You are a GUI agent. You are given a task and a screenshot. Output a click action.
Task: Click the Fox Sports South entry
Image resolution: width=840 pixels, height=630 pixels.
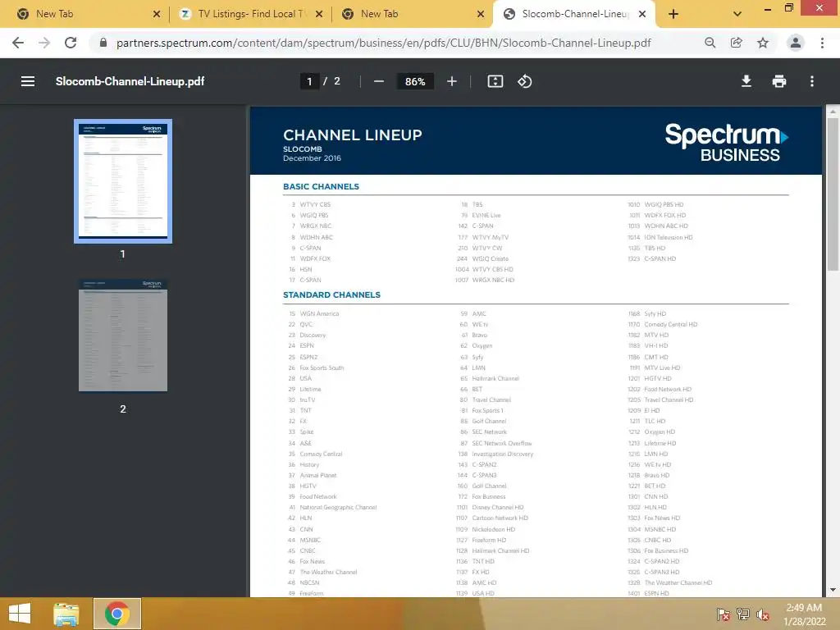[322, 368]
